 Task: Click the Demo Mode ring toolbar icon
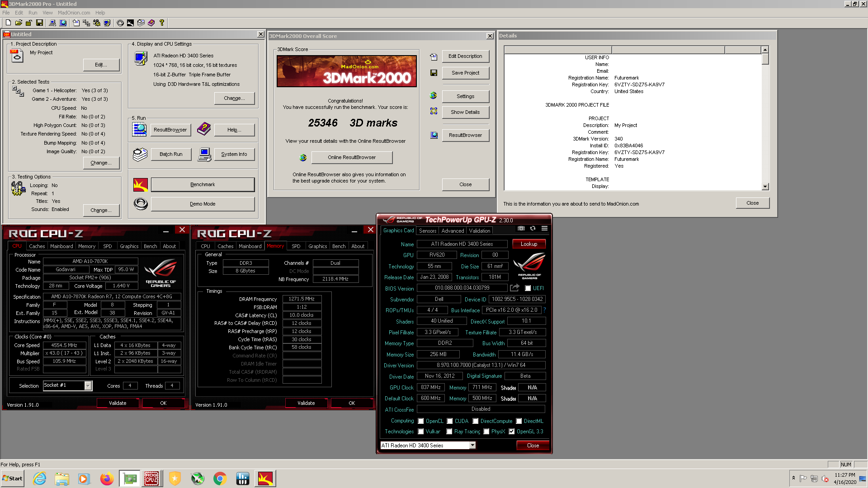coord(120,23)
